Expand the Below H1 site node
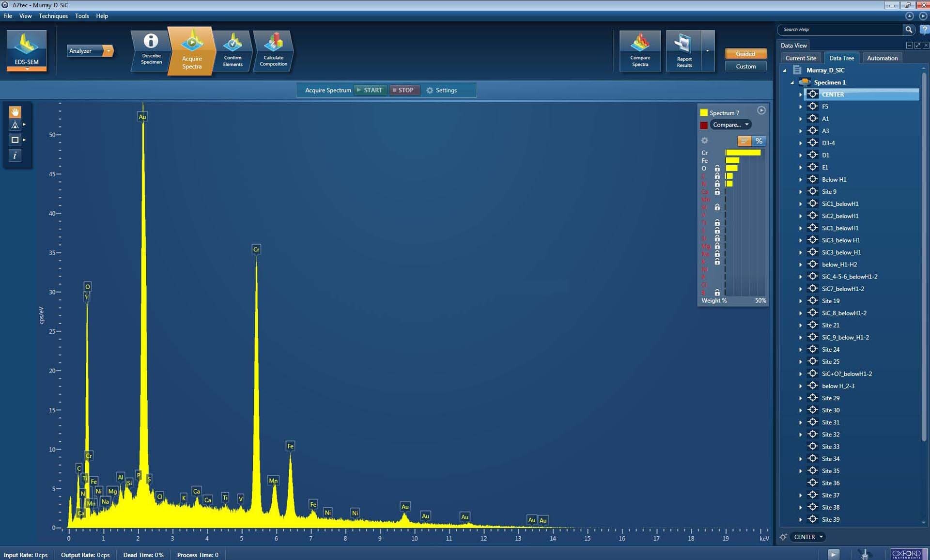The width and height of the screenshot is (930, 560). coord(800,180)
